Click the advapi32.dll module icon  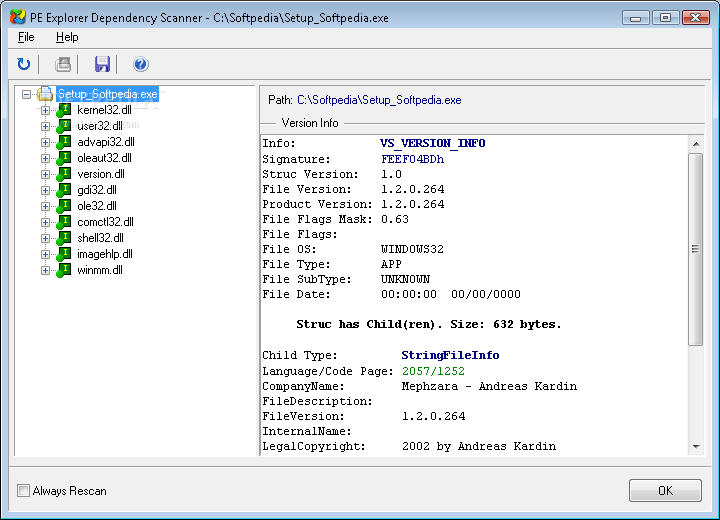click(x=64, y=142)
